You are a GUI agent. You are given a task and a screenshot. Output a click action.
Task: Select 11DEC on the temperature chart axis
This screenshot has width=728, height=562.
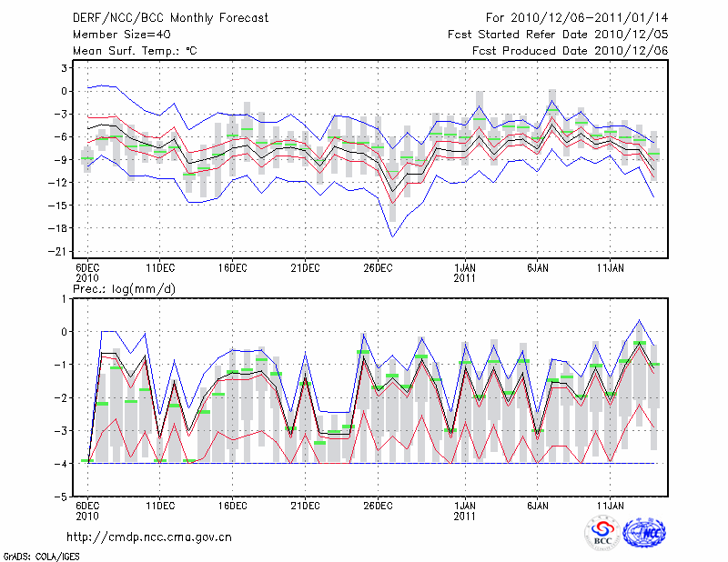tap(159, 267)
